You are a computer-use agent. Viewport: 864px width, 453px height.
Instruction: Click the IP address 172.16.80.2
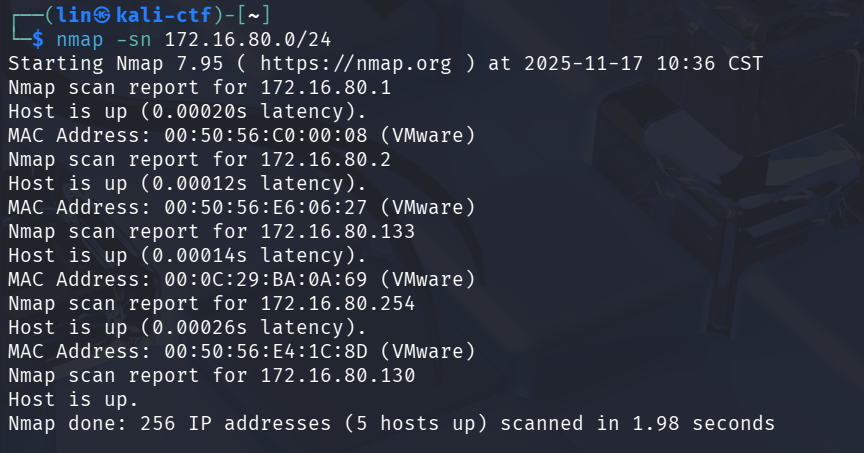click(326, 160)
